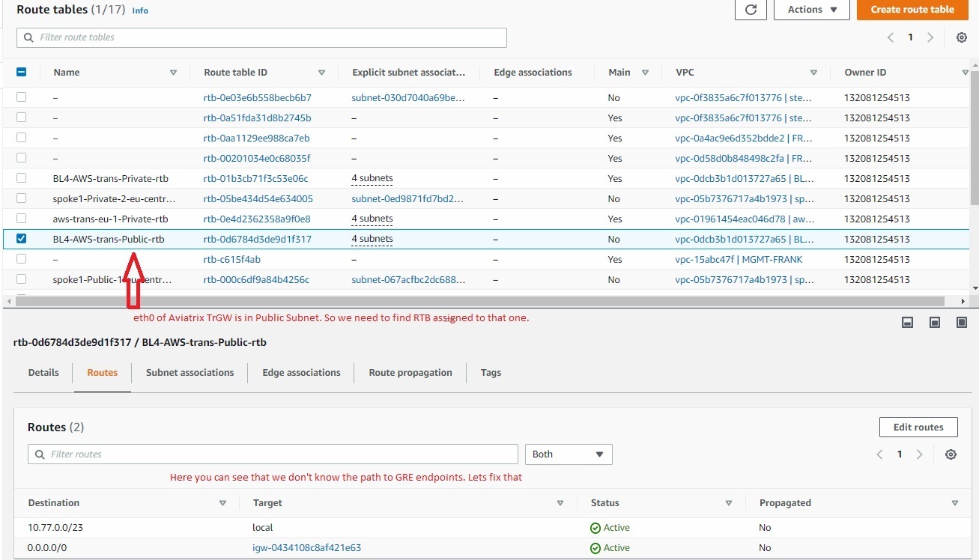Open the Tags tab
This screenshot has width=979, height=560.
[x=491, y=373]
